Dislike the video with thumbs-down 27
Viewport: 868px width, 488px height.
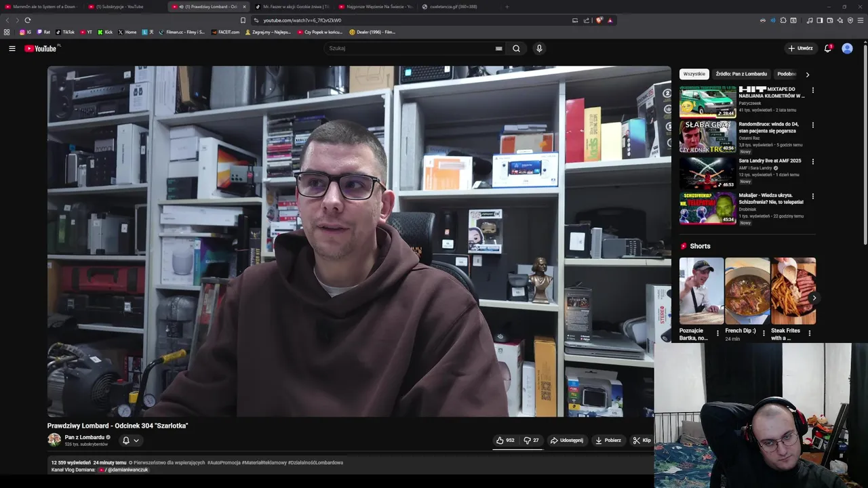point(532,440)
